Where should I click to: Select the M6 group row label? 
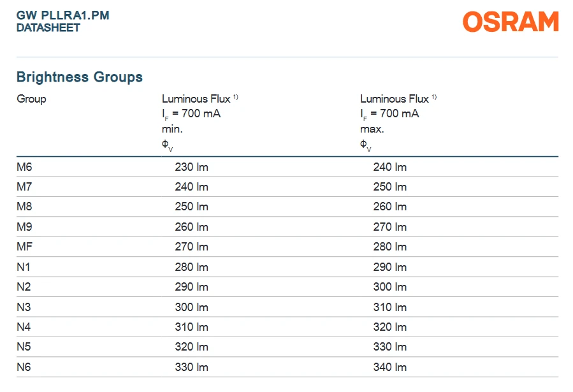[x=24, y=167]
